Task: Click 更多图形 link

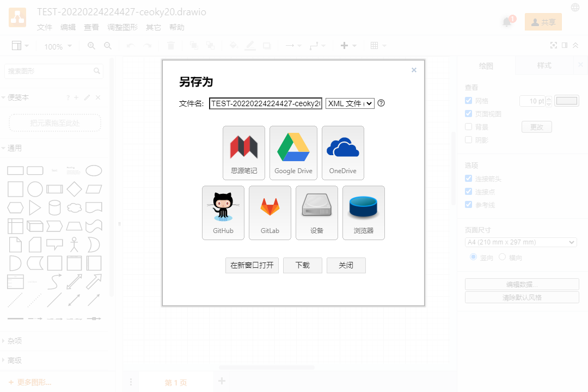Action: (x=29, y=382)
